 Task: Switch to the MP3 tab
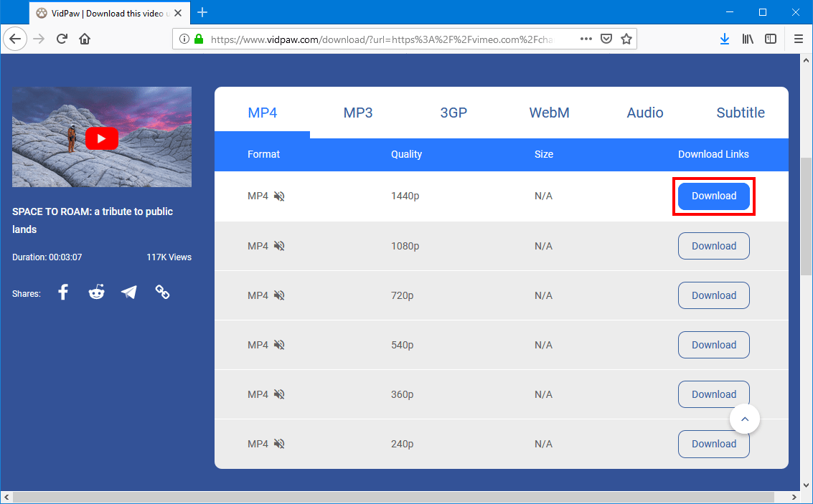358,113
